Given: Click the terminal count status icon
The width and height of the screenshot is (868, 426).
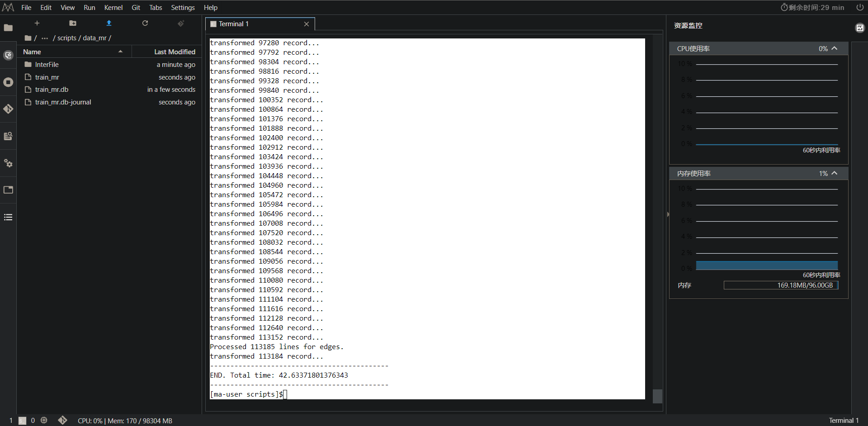Looking at the screenshot, I should (x=22, y=421).
